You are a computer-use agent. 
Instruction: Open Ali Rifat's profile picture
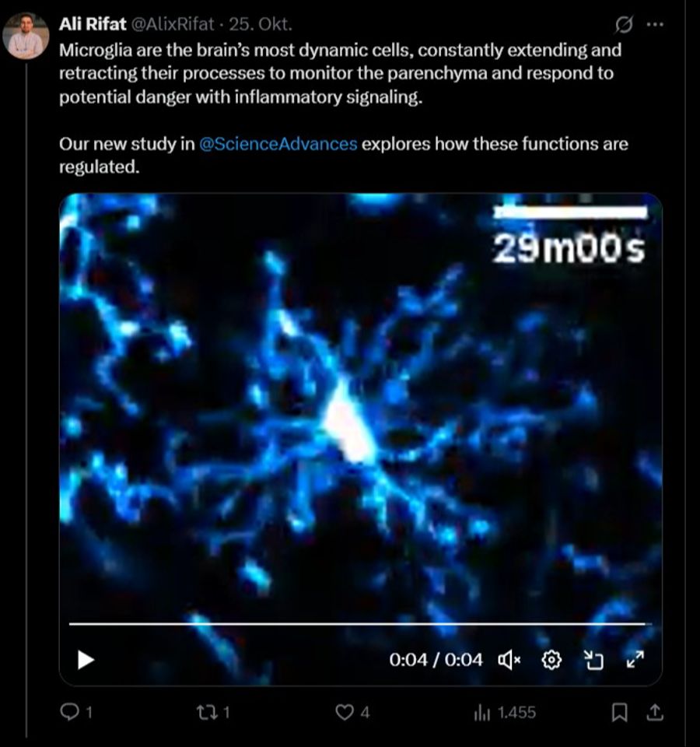click(26, 36)
